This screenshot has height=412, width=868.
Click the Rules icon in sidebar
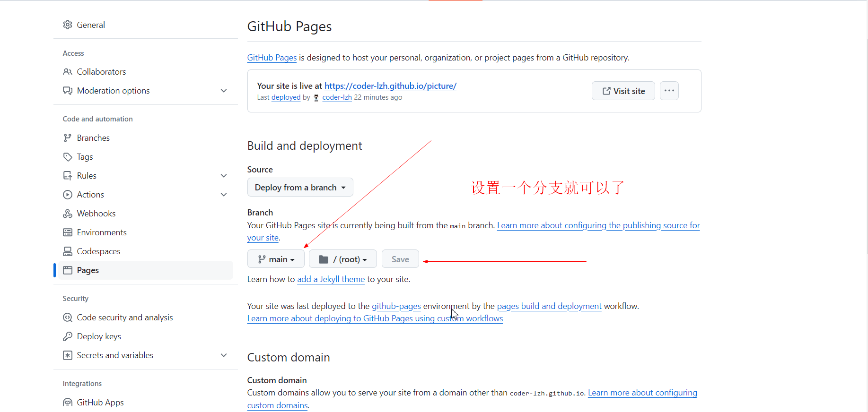coord(68,176)
